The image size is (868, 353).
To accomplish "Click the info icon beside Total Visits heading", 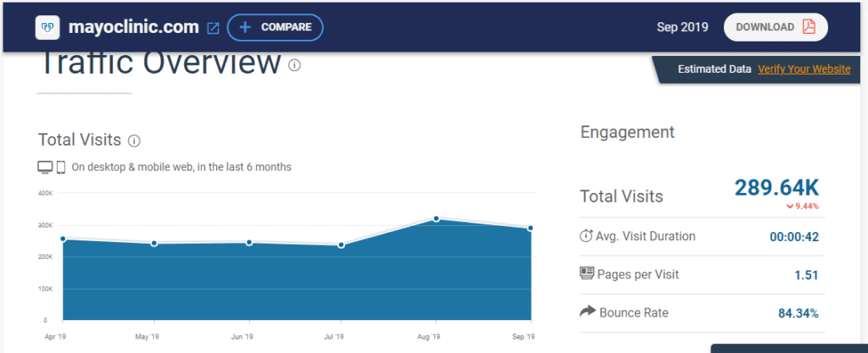I will click(x=134, y=141).
